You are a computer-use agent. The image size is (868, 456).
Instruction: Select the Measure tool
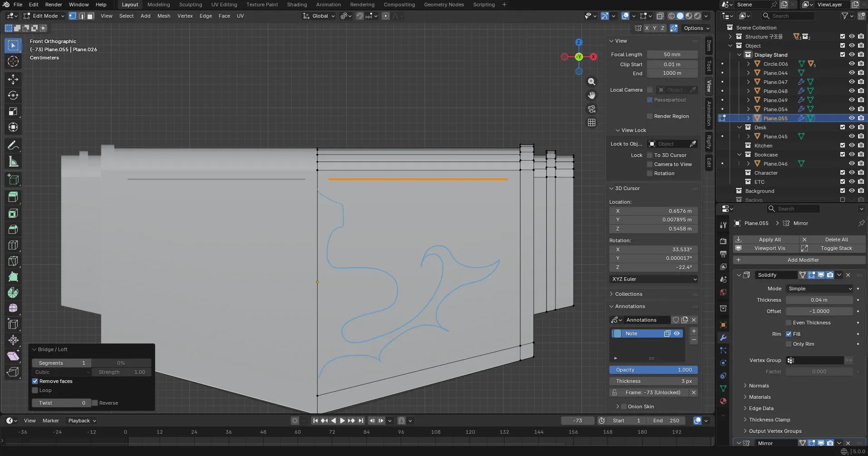(13, 162)
